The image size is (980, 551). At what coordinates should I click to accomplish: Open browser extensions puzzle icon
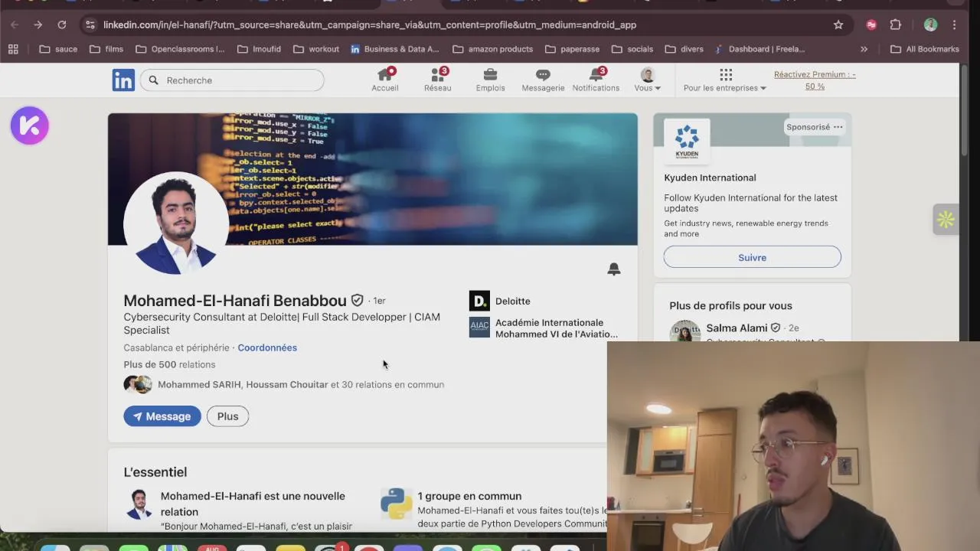[895, 24]
